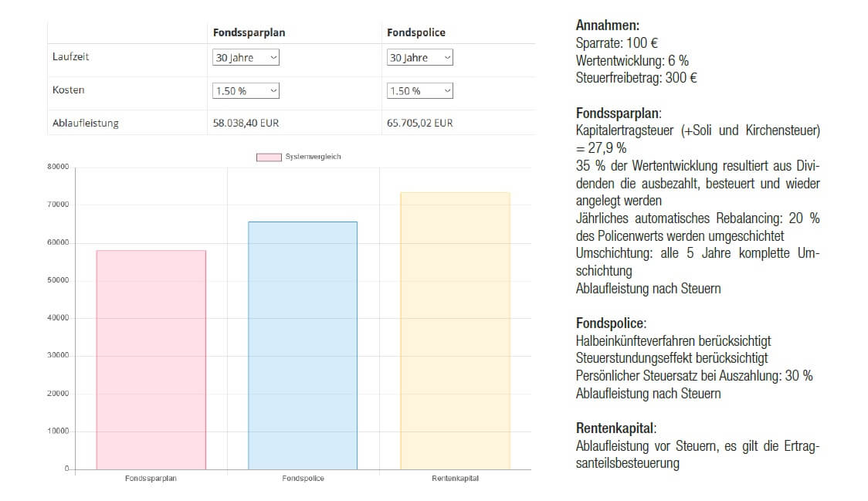Toggle the Systemvergleich legend swatch
Screen dimensions: 868x501
point(269,157)
